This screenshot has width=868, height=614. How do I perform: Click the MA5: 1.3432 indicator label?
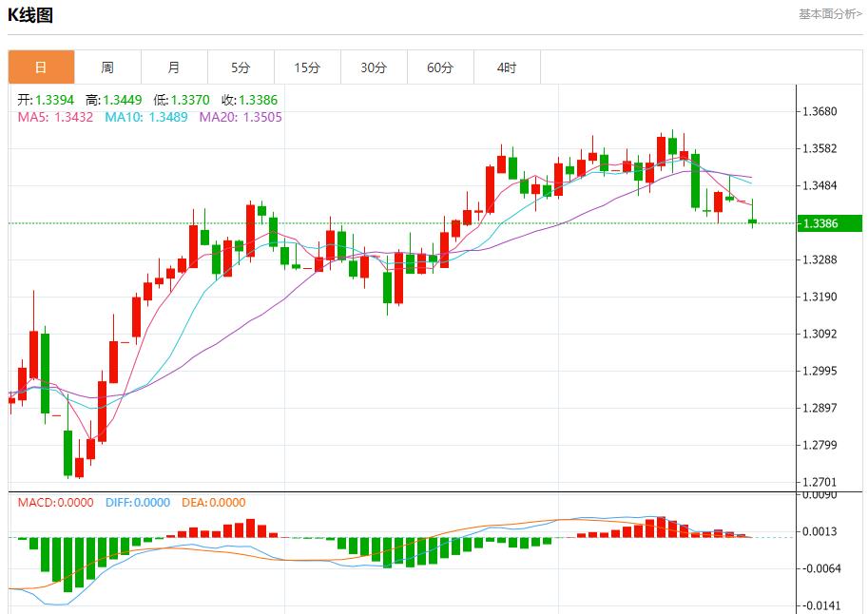pos(55,117)
